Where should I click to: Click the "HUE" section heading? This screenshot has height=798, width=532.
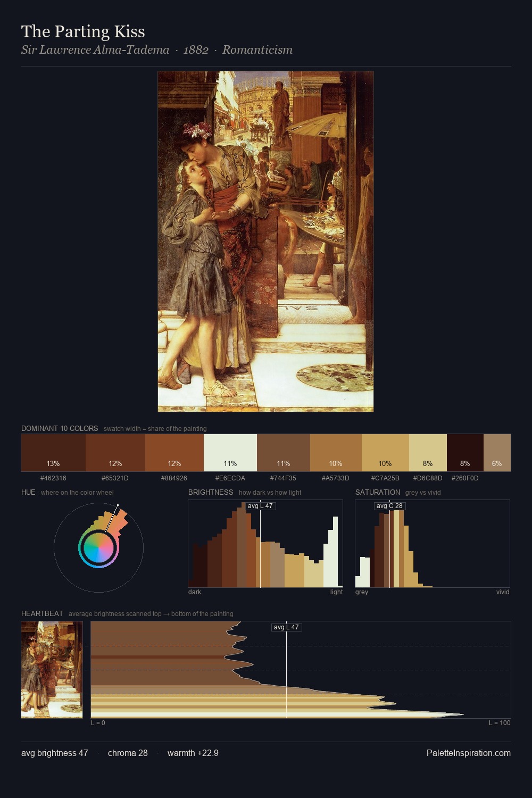[28, 492]
